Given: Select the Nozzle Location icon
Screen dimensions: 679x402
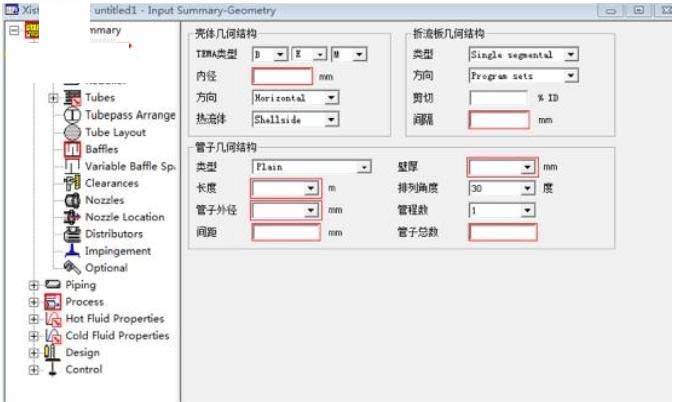Looking at the screenshot, I should pyautogui.click(x=72, y=217).
